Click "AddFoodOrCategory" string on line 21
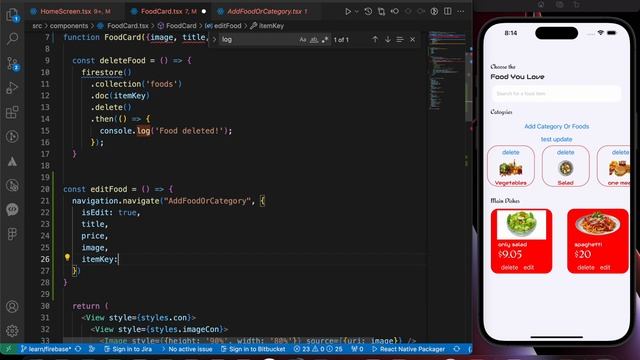This screenshot has width=640, height=360. pyautogui.click(x=207, y=201)
